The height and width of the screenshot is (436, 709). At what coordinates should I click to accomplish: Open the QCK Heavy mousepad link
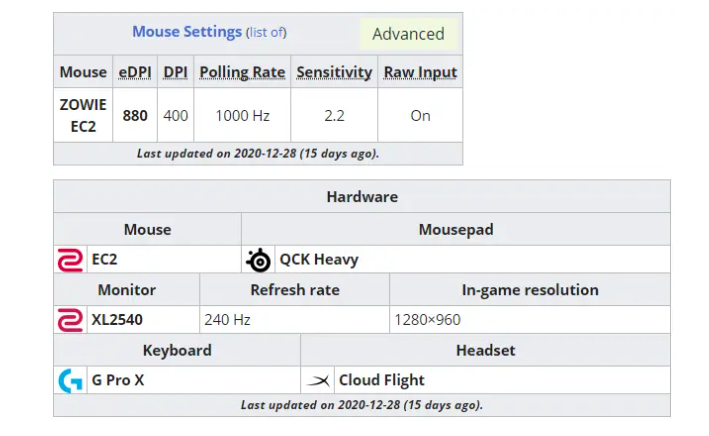[318, 260]
